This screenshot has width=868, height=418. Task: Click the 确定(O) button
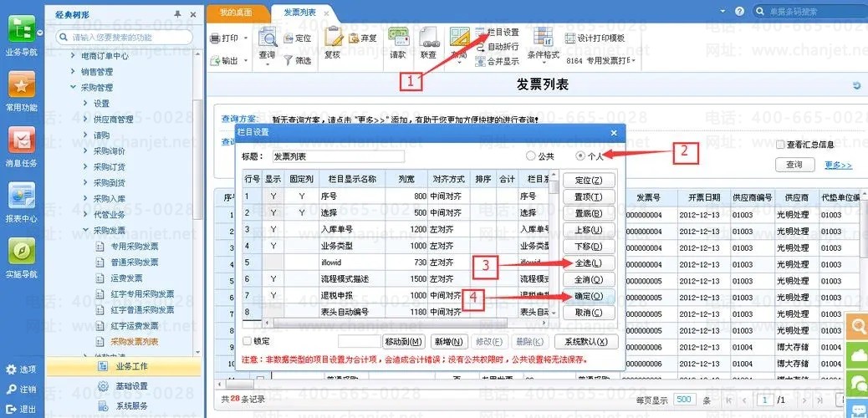(589, 296)
